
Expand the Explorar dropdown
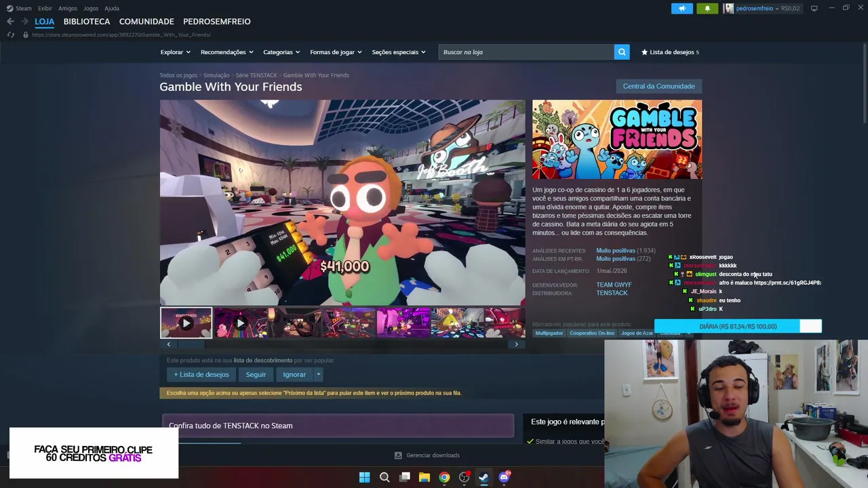tap(175, 52)
